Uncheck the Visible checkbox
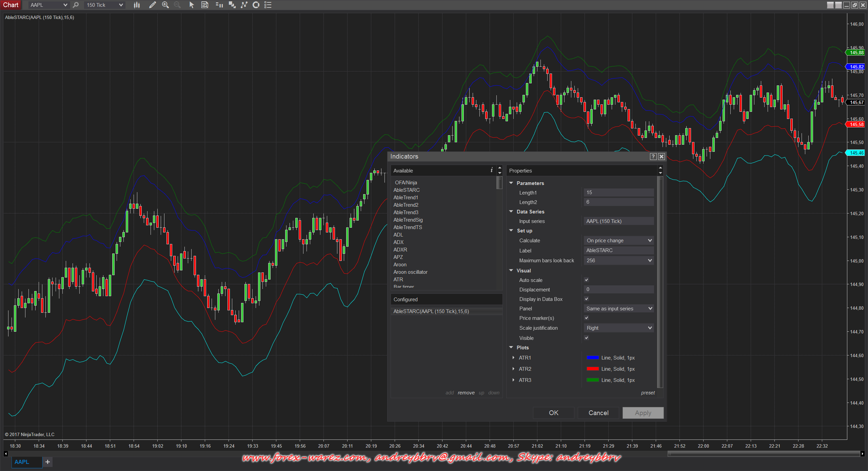This screenshot has height=471, width=868. click(x=587, y=338)
